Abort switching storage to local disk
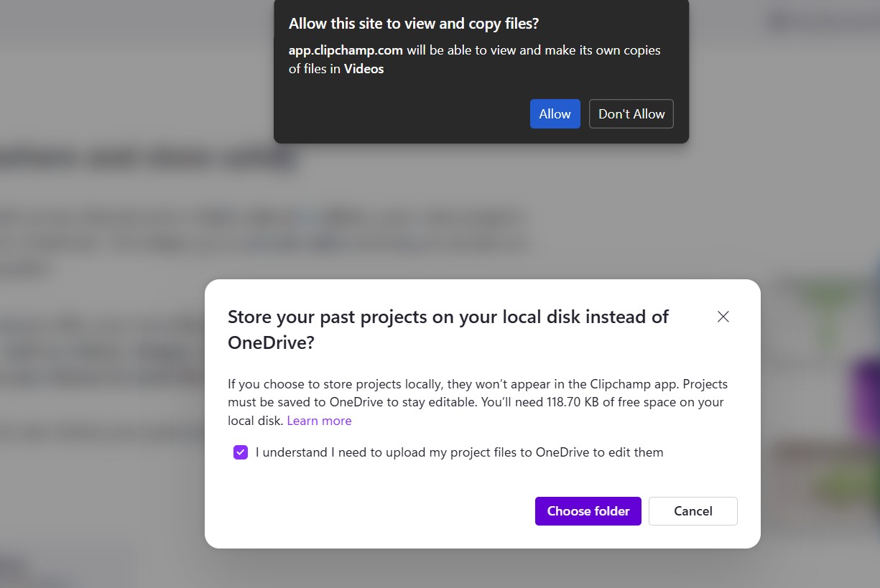Viewport: 880px width, 588px height. coord(692,510)
